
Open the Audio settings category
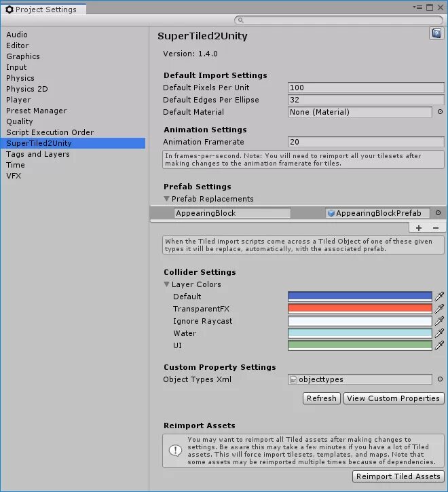17,35
